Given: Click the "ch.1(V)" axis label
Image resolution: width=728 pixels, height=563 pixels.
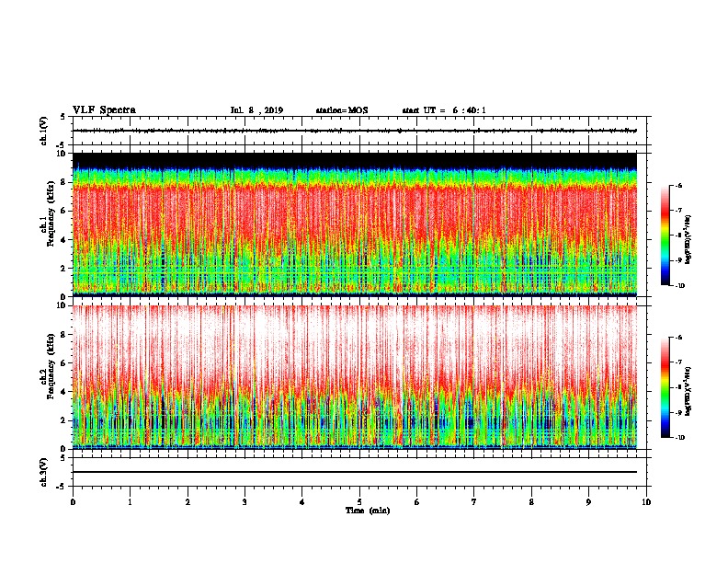Looking at the screenshot, I should pos(44,131).
